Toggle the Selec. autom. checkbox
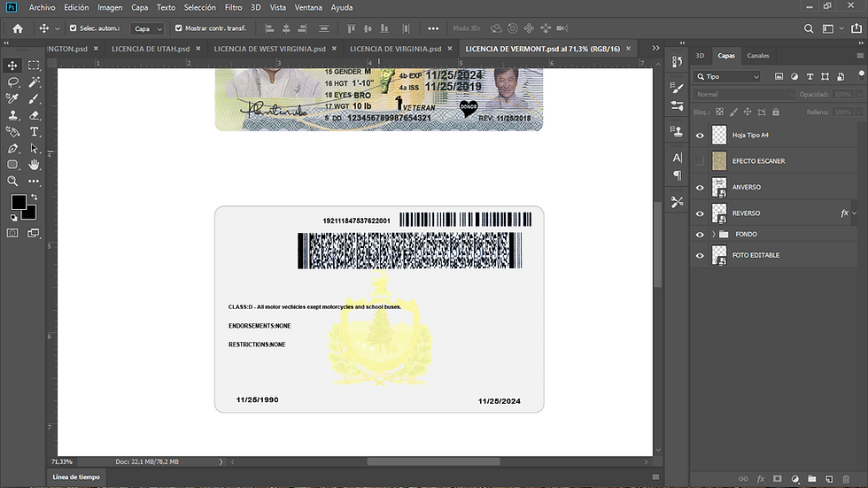The image size is (868, 488). pyautogui.click(x=73, y=27)
